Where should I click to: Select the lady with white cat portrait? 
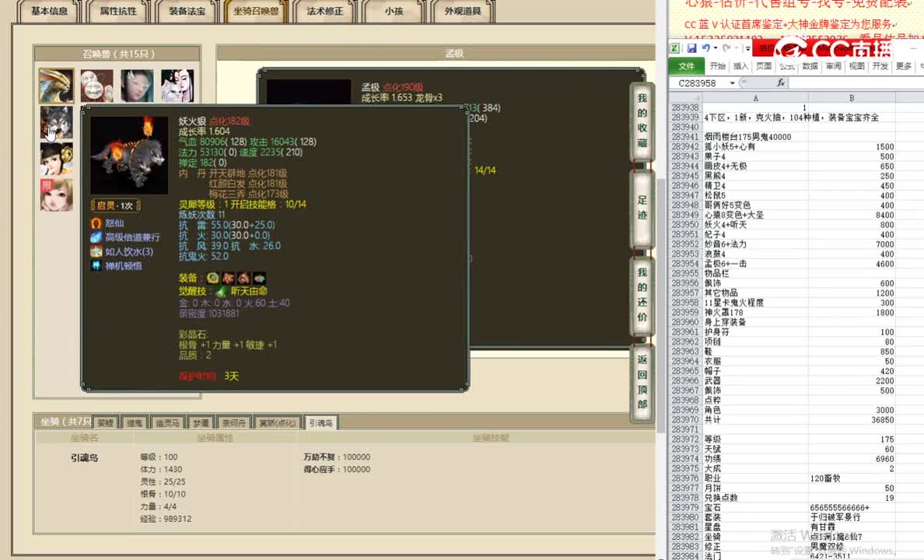[x=177, y=86]
